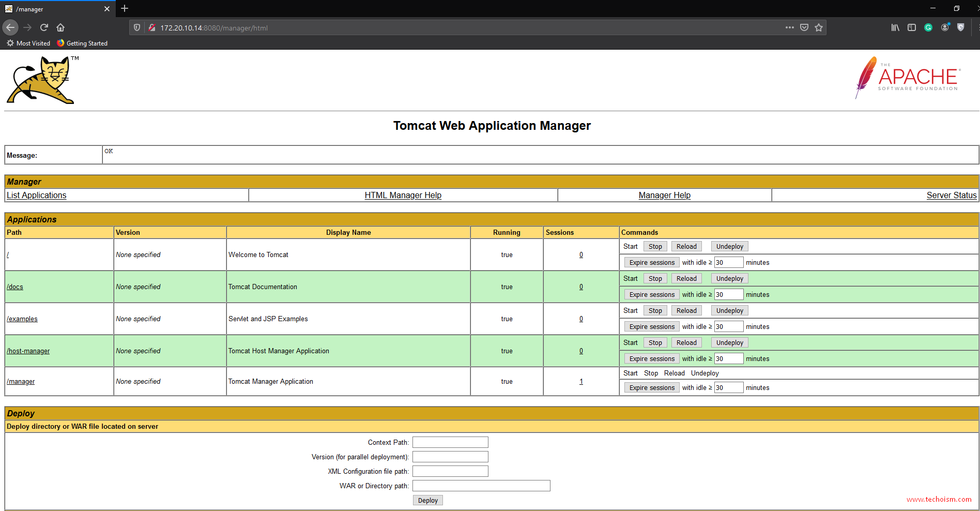Open the Getting Started bookmark

pyautogui.click(x=82, y=43)
